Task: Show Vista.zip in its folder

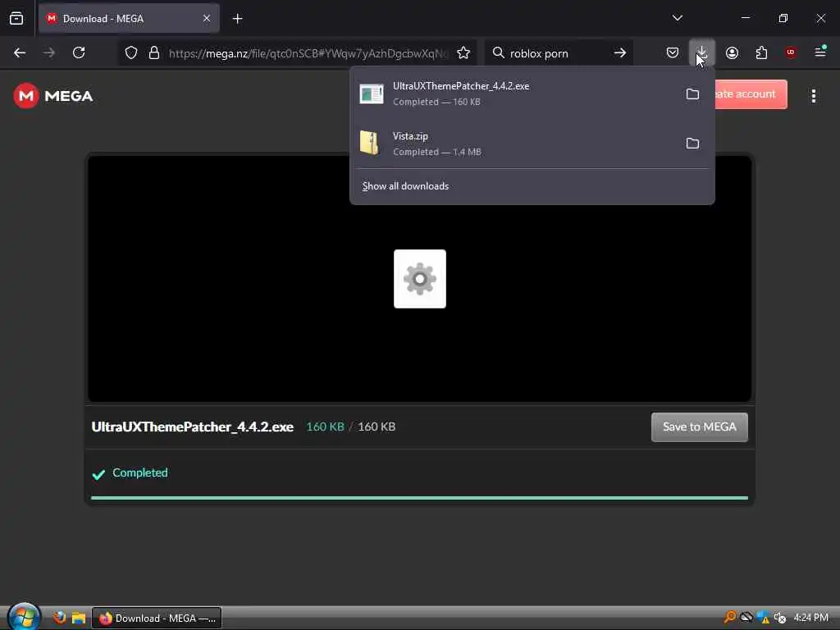Action: [x=692, y=143]
